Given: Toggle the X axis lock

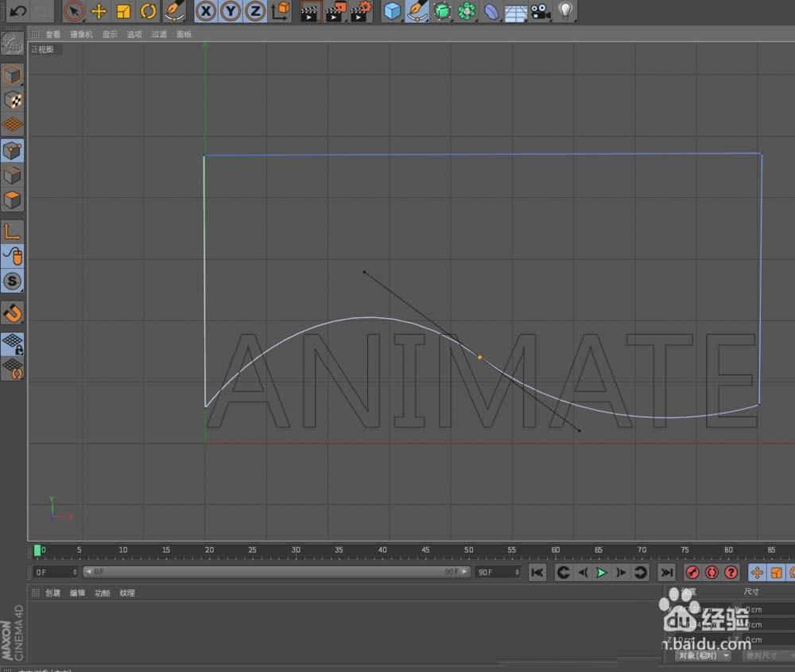Looking at the screenshot, I should coord(206,11).
